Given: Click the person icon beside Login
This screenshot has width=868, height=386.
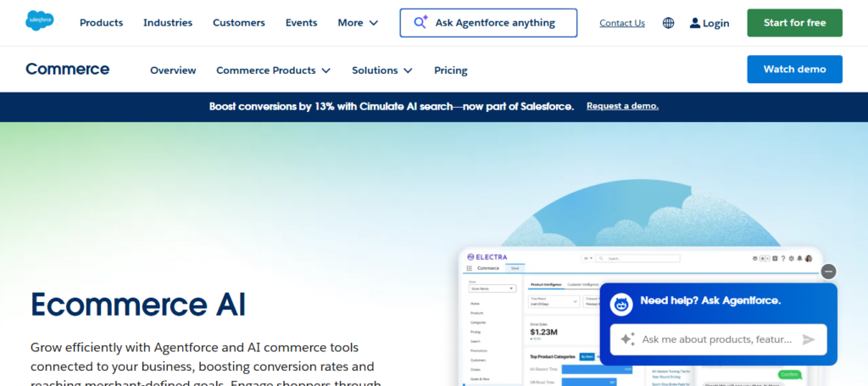Looking at the screenshot, I should pyautogui.click(x=695, y=23).
